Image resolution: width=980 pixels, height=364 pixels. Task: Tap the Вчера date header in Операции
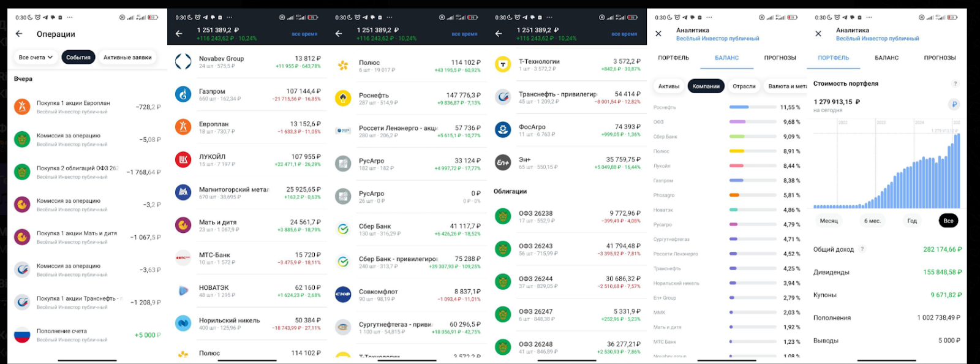[23, 79]
